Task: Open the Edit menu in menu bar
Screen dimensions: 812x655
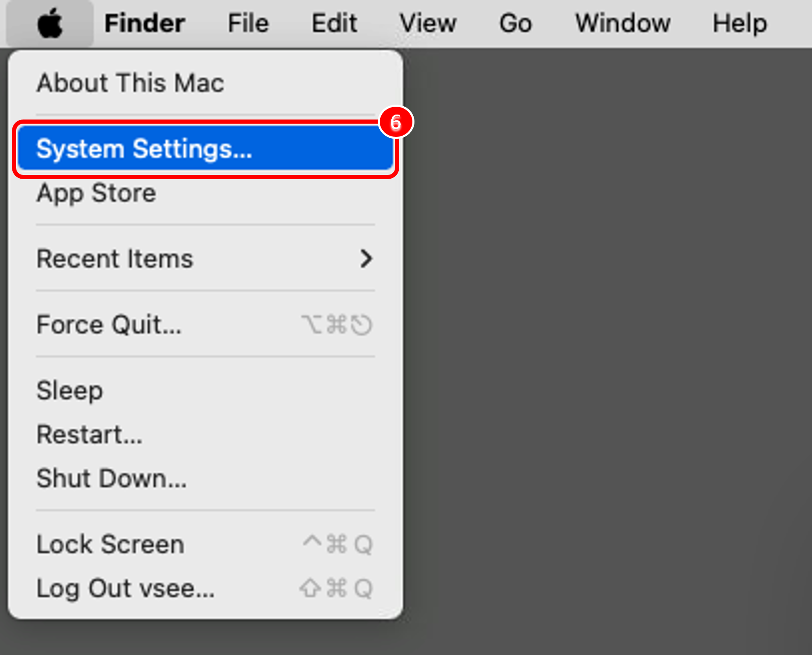Action: [334, 24]
